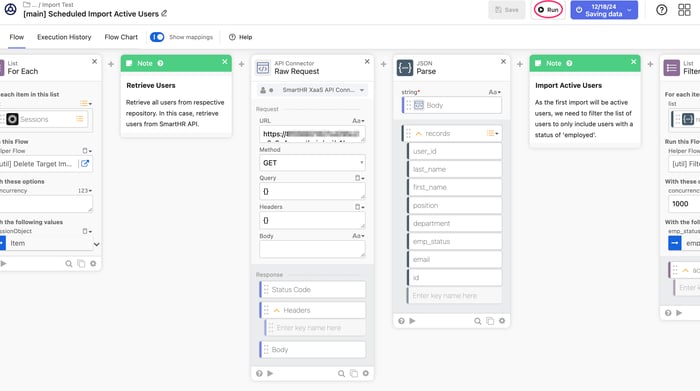
Task: Test the JSON Parse card
Action: coord(412,321)
